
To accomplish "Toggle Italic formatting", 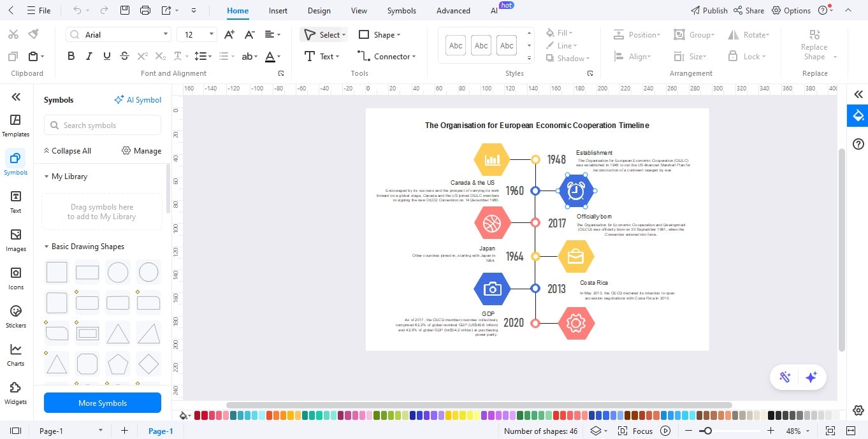I will click(89, 56).
